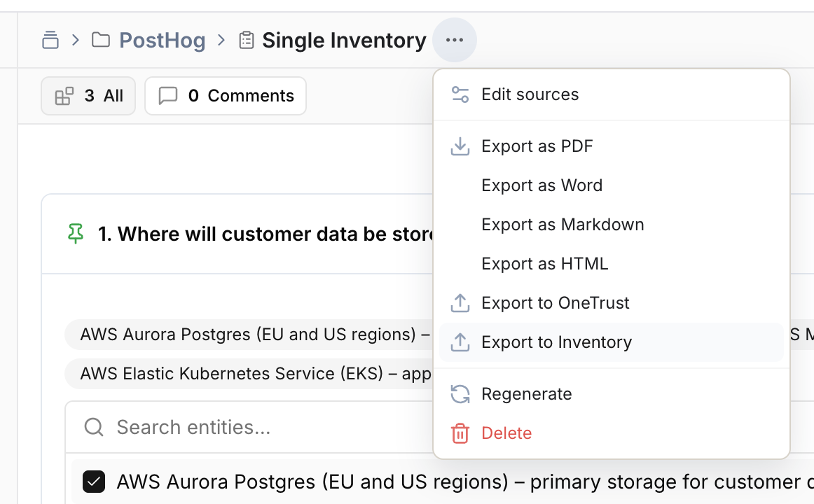Click the chevron after the breadcrumb home icon
Image resolution: width=814 pixels, height=504 pixels.
(x=75, y=40)
